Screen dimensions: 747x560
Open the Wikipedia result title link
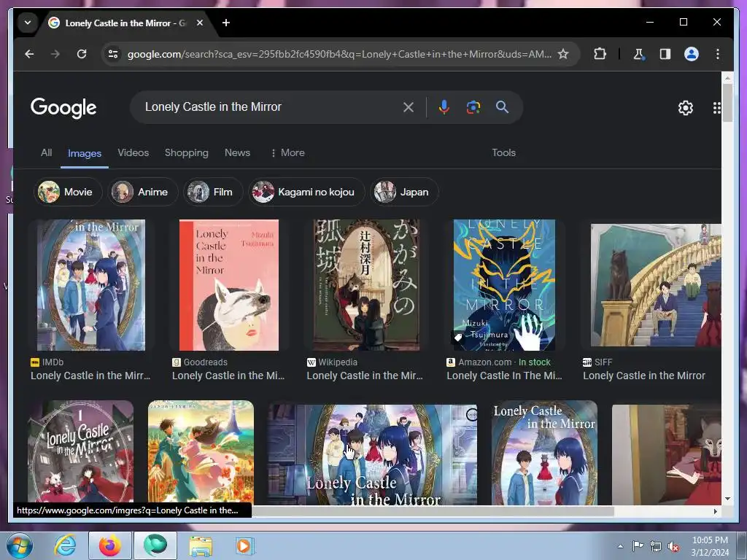(365, 376)
